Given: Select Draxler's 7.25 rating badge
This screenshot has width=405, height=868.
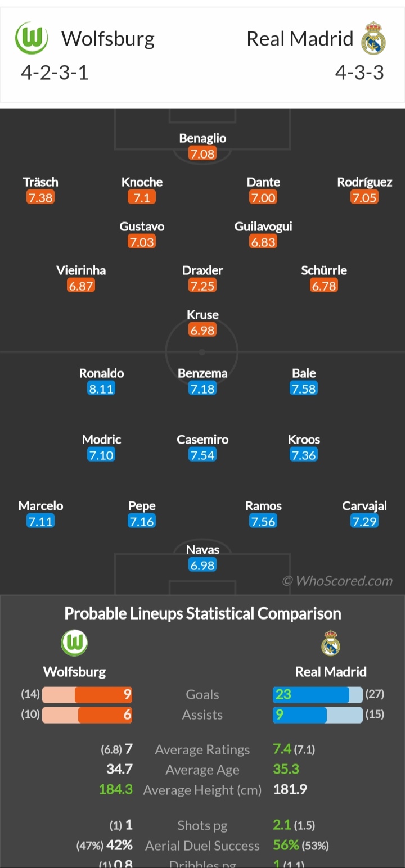Looking at the screenshot, I should 202,286.
